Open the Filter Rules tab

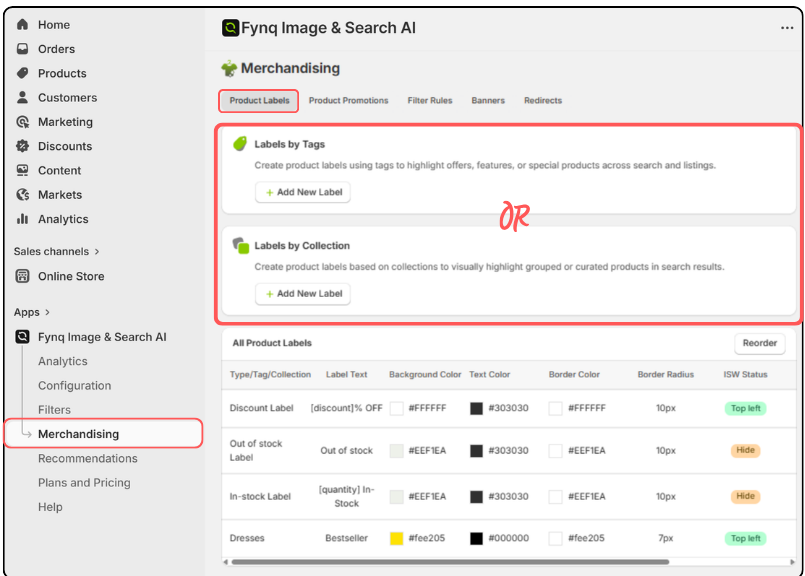[430, 101]
